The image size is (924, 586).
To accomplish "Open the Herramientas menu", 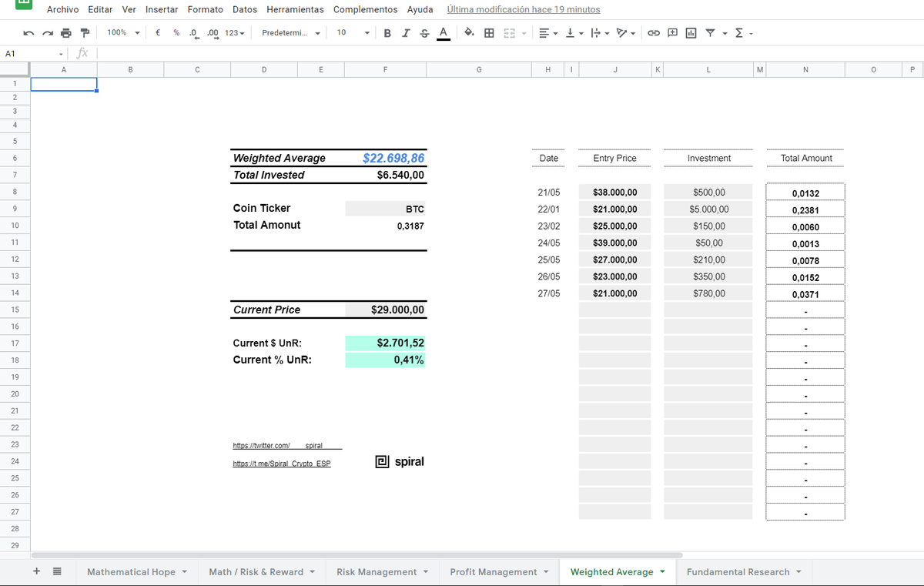I will click(x=295, y=10).
